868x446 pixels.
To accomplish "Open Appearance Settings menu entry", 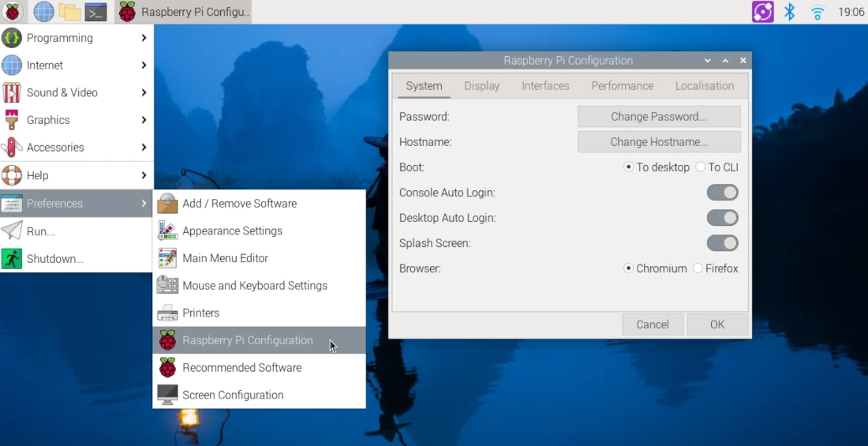I will coord(259,230).
